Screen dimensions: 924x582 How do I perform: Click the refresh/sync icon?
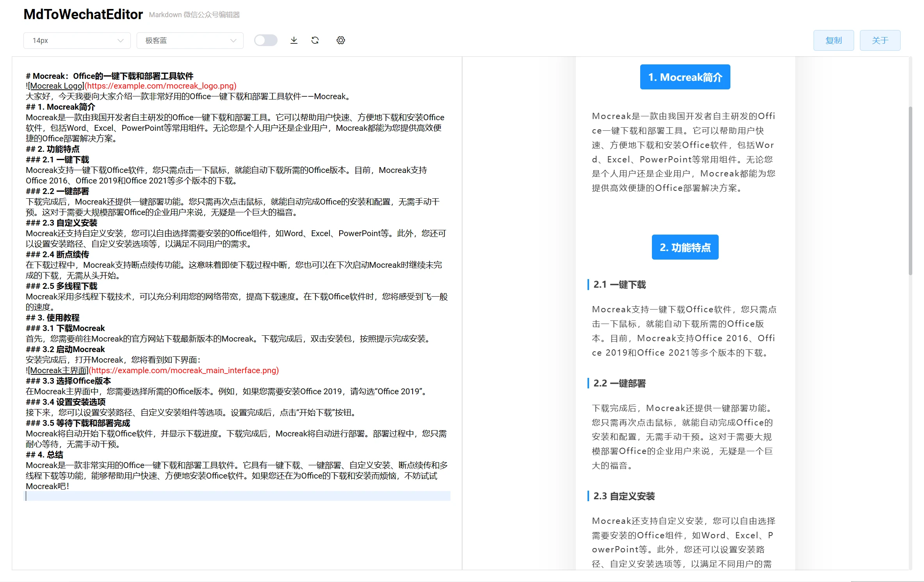[x=315, y=40]
